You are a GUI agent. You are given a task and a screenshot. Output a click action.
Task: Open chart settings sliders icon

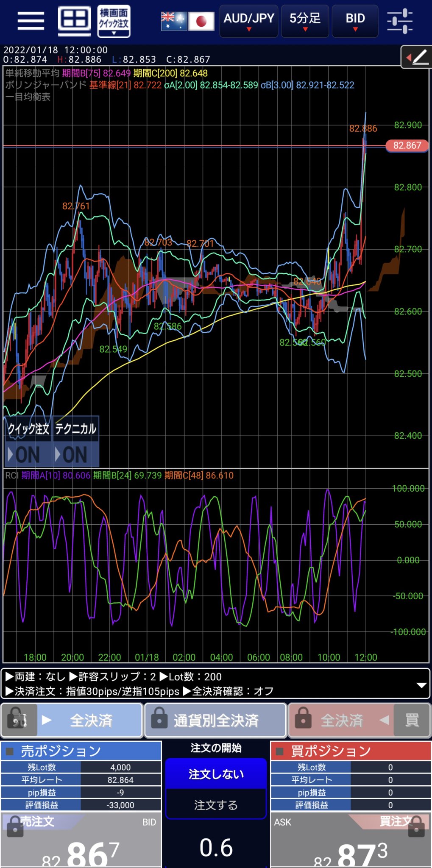click(x=400, y=21)
